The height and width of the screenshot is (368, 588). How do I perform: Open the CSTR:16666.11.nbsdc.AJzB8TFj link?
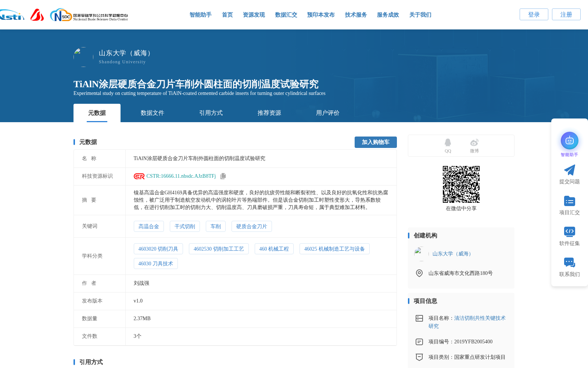[x=181, y=176]
